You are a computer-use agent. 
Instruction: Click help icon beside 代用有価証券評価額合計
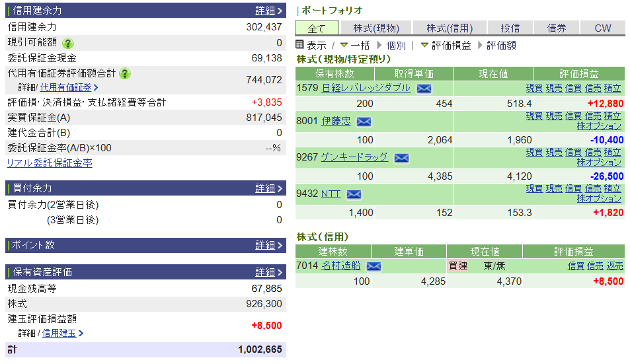point(125,73)
